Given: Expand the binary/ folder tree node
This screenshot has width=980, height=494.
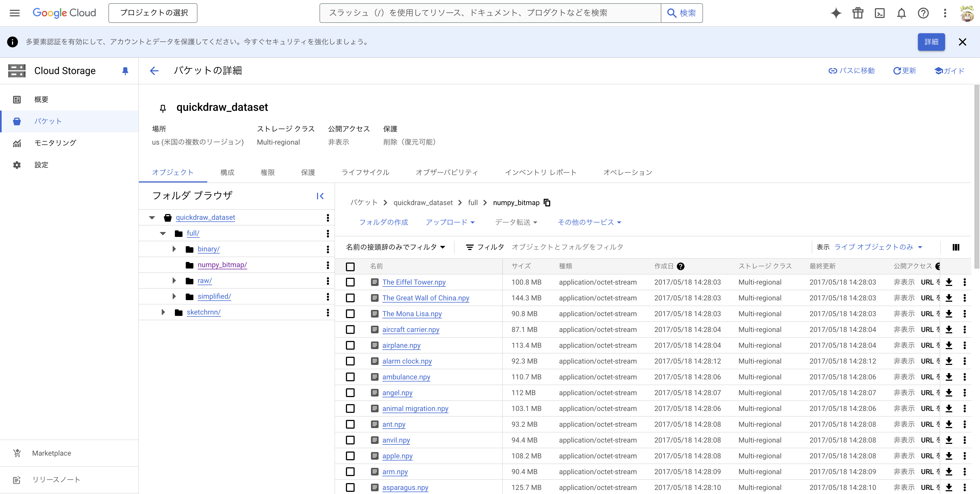Looking at the screenshot, I should pyautogui.click(x=174, y=249).
